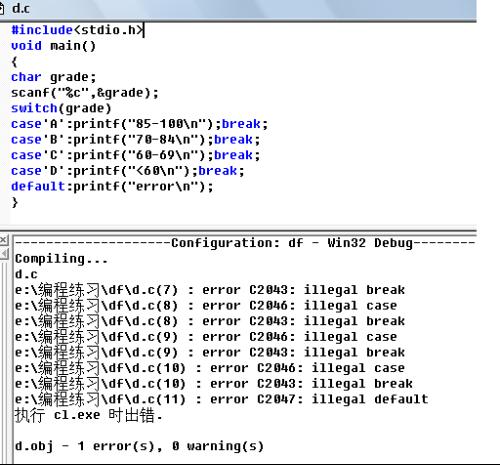
Task: Click the splitter between editor and output
Action: click(238, 230)
